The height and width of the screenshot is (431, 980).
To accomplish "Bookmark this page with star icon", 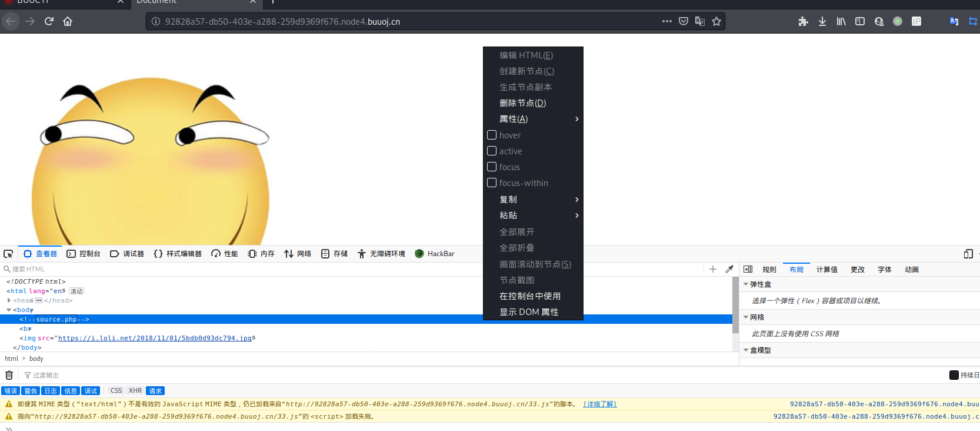I will click(x=716, y=21).
